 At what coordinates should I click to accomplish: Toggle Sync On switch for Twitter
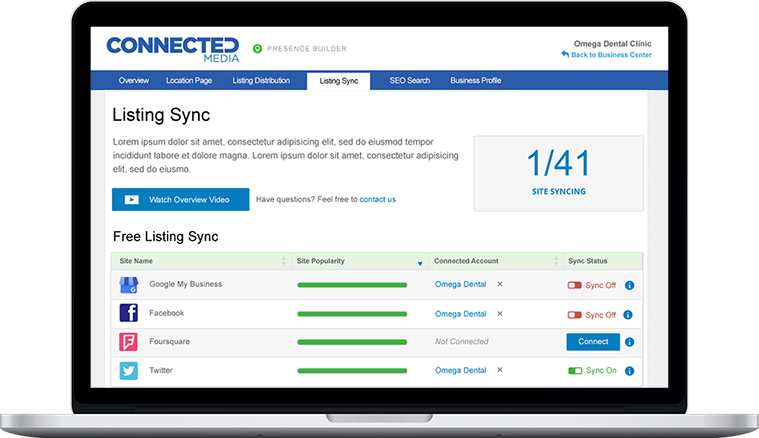575,371
